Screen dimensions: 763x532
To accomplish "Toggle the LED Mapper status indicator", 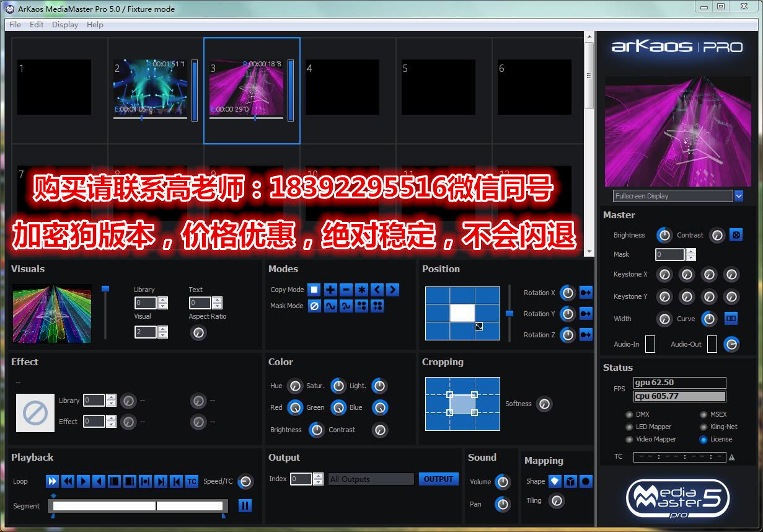I will pyautogui.click(x=629, y=427).
